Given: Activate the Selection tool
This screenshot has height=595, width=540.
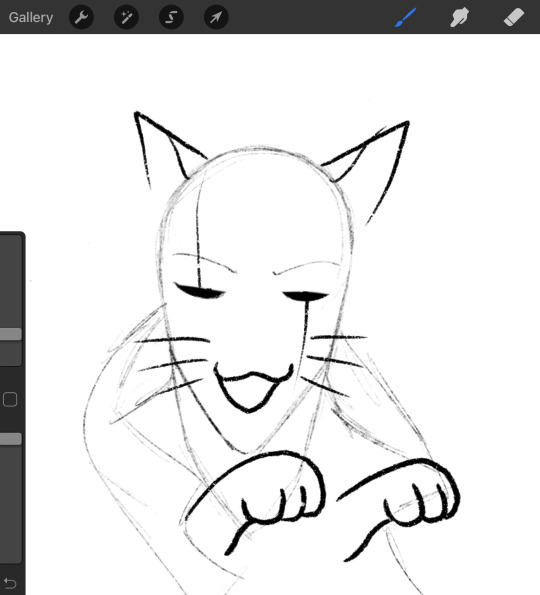Looking at the screenshot, I should tap(171, 17).
